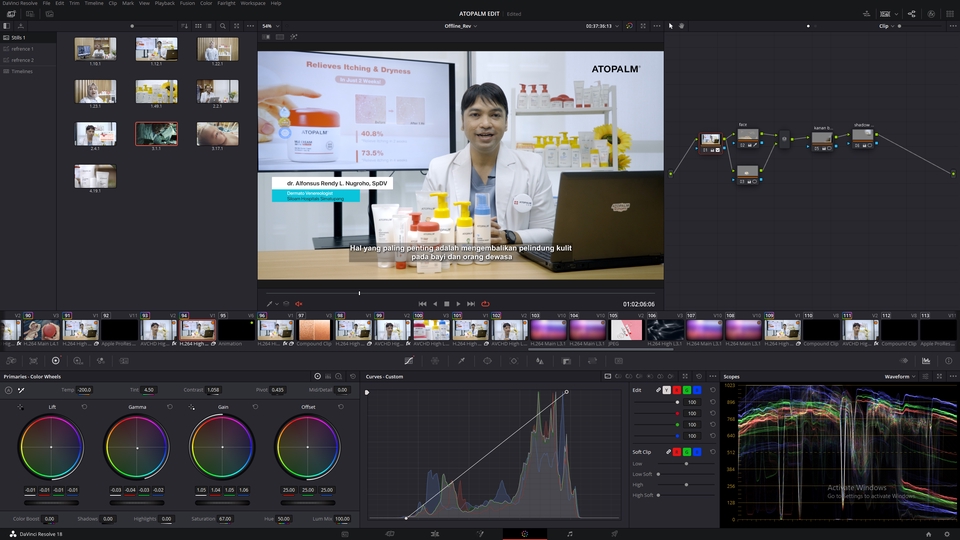This screenshot has width=960, height=540.
Task: Toggle Soft Clip red channel
Action: 677,452
